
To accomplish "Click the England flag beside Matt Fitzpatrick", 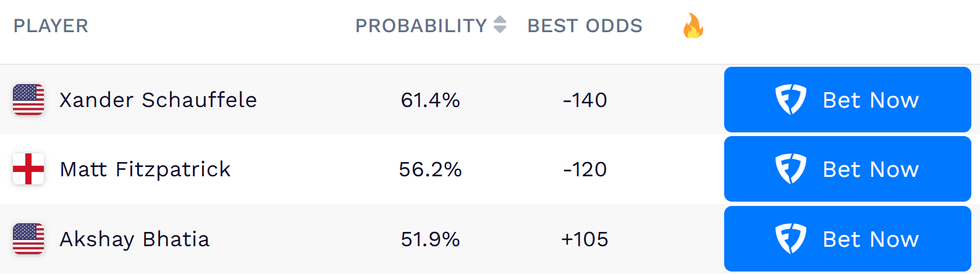I will (x=28, y=169).
